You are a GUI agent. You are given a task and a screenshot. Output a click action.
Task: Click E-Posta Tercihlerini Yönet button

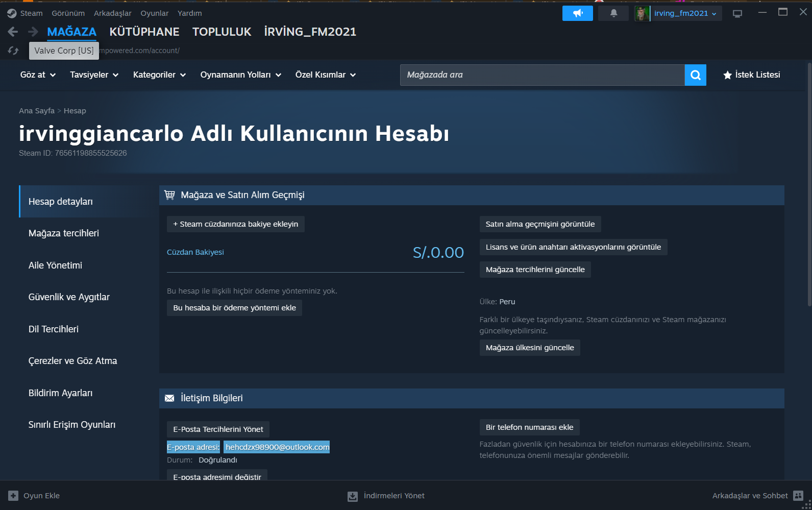(218, 429)
